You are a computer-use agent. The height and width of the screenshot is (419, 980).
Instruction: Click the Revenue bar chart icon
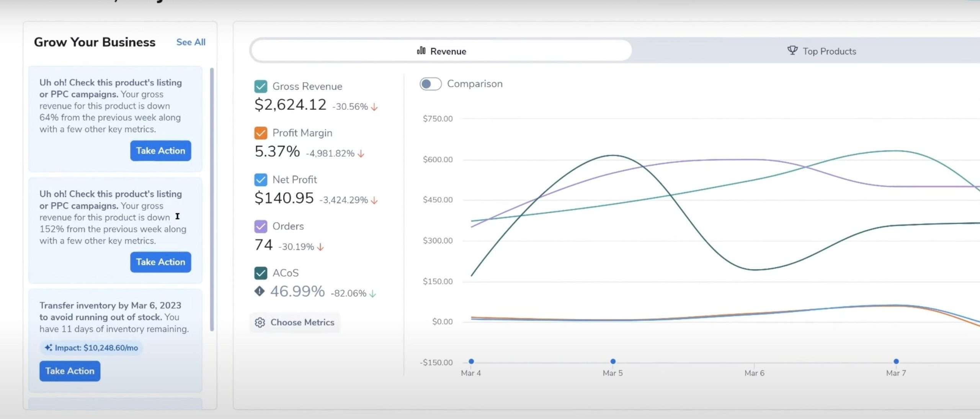click(x=421, y=51)
